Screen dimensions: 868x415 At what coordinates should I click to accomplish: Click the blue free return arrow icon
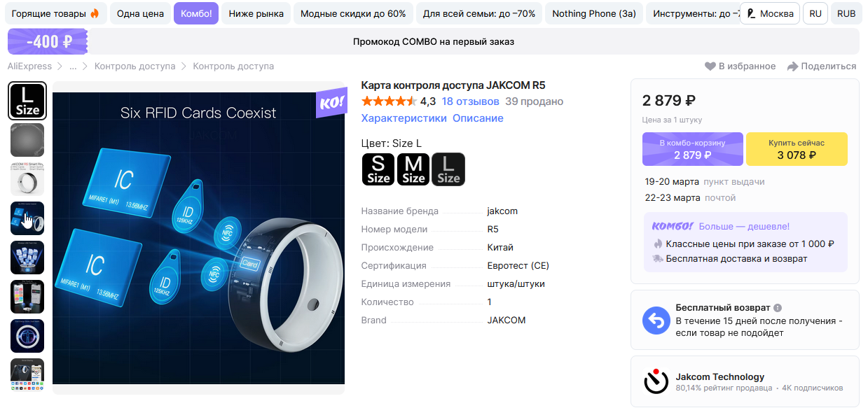point(656,321)
